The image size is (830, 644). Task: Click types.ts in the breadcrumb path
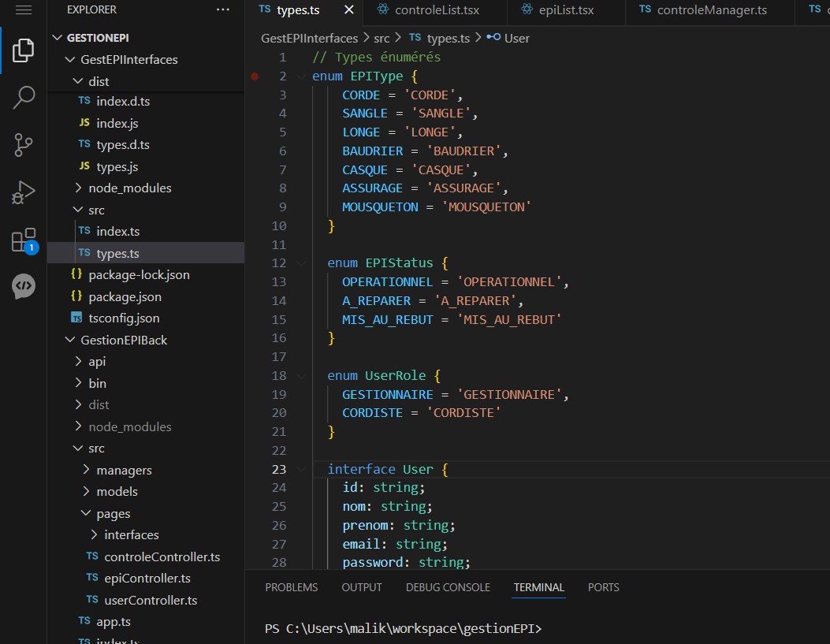click(x=448, y=38)
